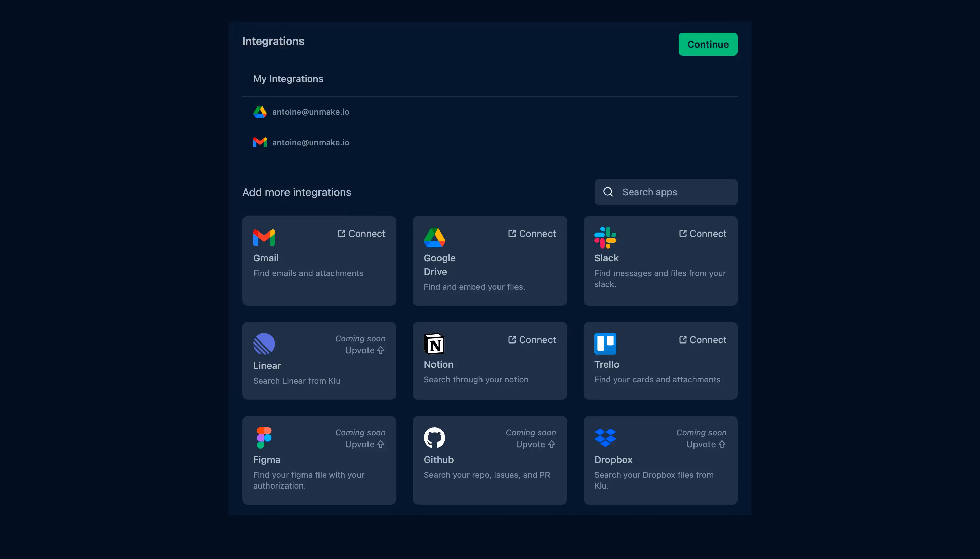Click the Google Drive icon next to antoine@unmake.io

(x=260, y=112)
